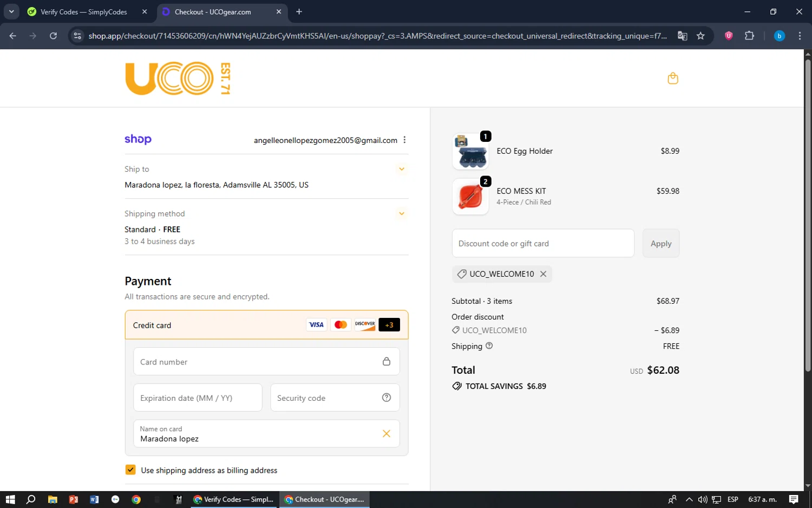812x508 pixels.
Task: Open the taskbar clock showing 6:37 a. m.
Action: (762, 499)
